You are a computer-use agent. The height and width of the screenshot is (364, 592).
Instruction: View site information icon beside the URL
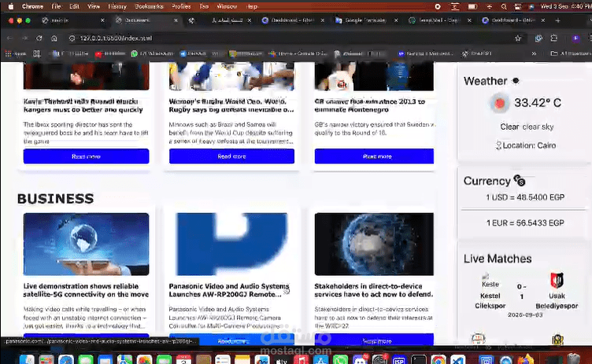pos(72,38)
